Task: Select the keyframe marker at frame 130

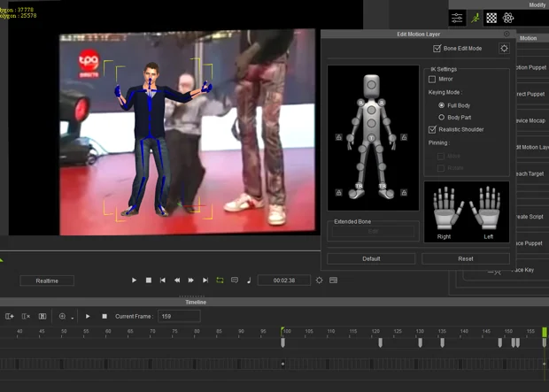Action: pyautogui.click(x=420, y=342)
